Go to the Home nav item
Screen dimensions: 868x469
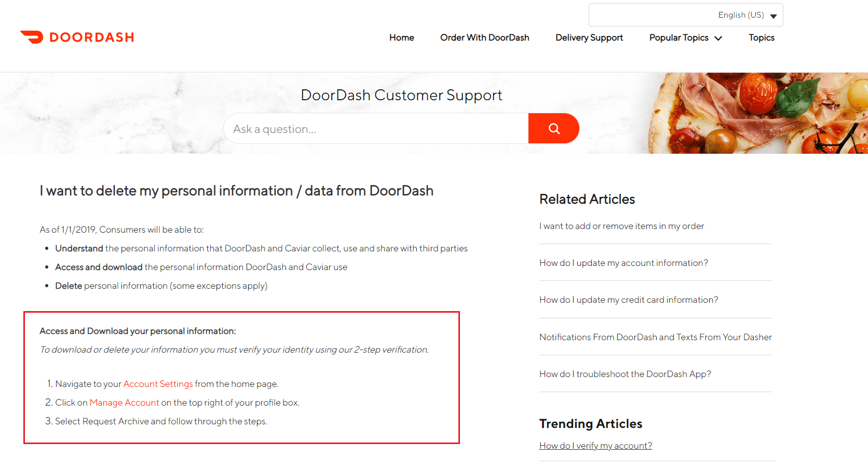click(x=402, y=38)
